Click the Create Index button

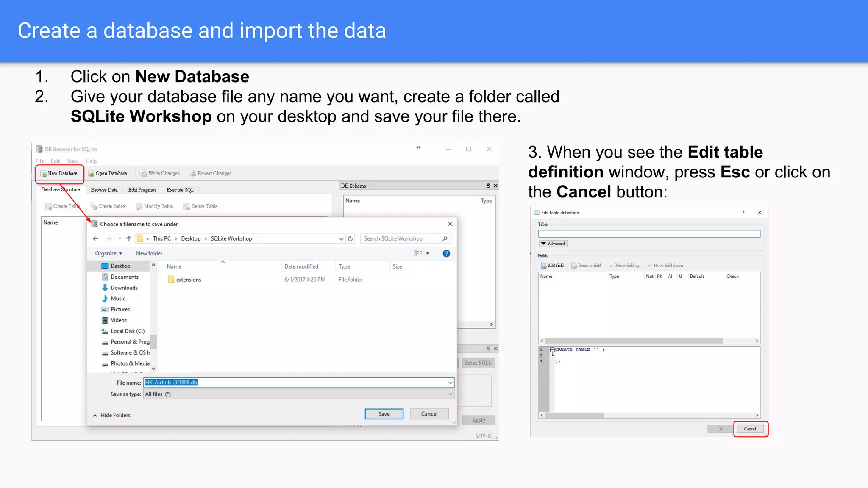pos(108,206)
